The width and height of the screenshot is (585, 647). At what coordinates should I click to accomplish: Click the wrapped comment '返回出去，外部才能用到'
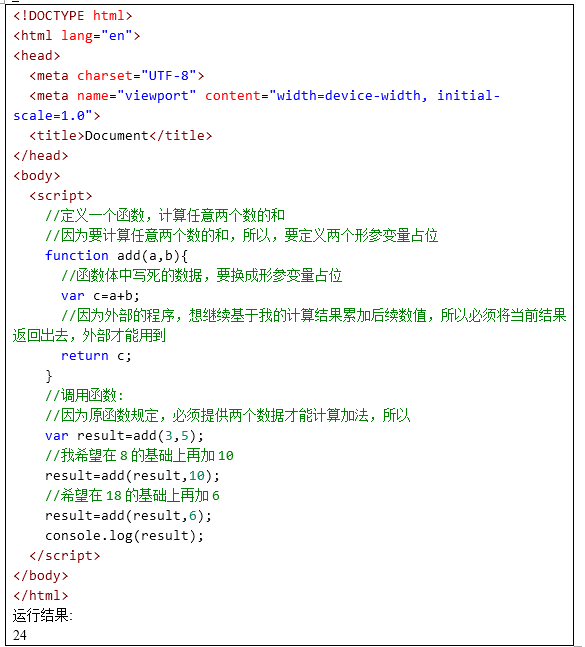pos(89,335)
